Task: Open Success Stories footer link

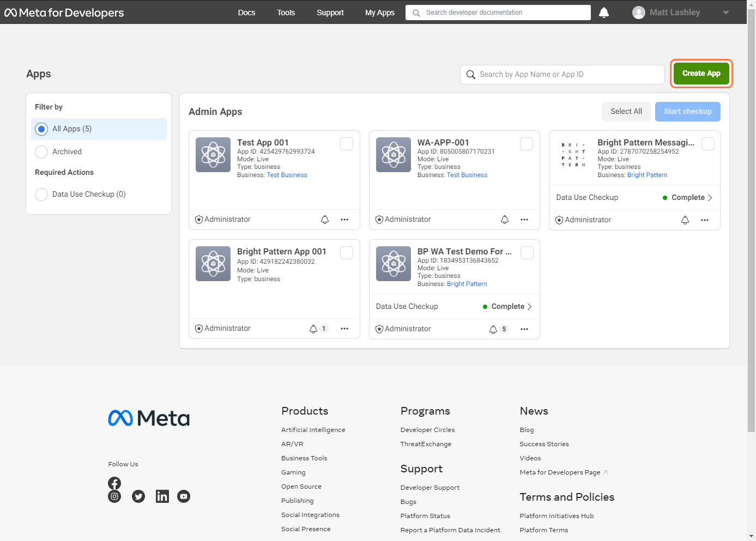Action: click(544, 444)
